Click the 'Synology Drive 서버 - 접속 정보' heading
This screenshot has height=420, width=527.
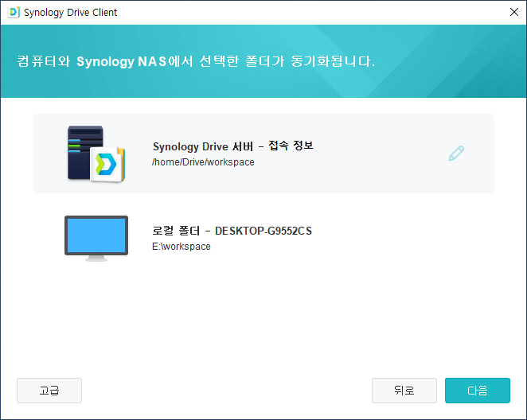[233, 146]
